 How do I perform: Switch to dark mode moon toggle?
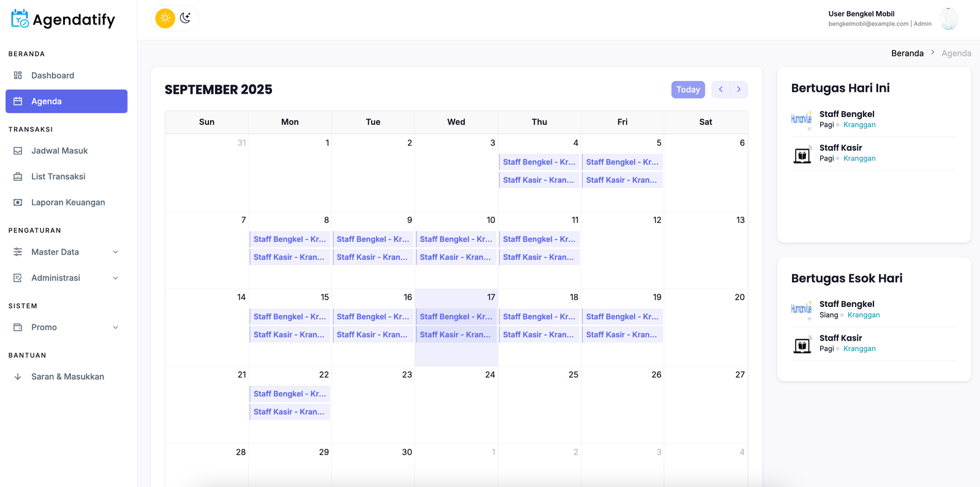click(x=186, y=18)
